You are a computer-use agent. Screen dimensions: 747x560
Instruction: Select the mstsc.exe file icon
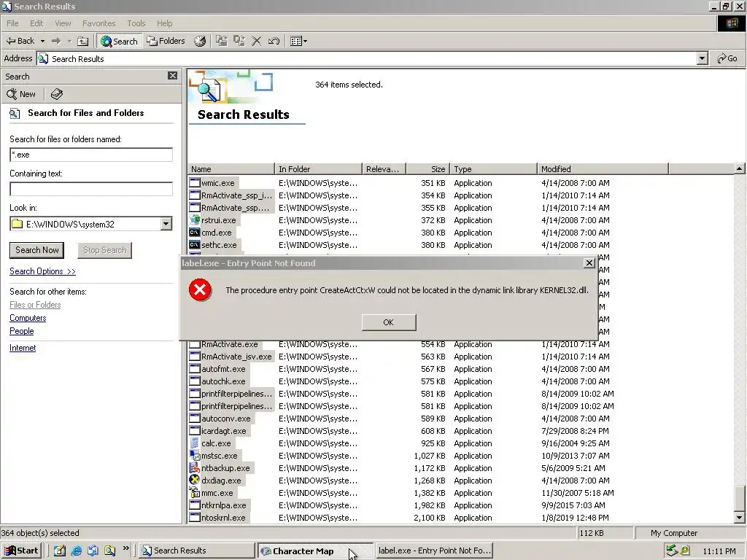[194, 455]
